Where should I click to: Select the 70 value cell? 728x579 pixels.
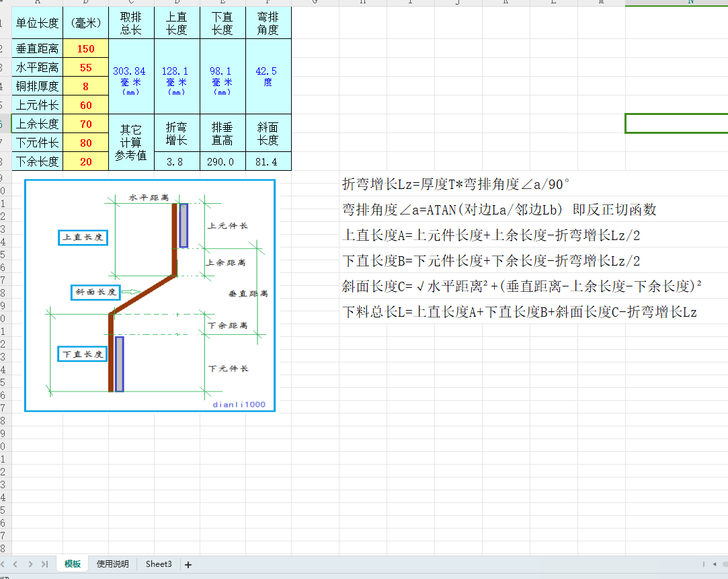(x=86, y=124)
